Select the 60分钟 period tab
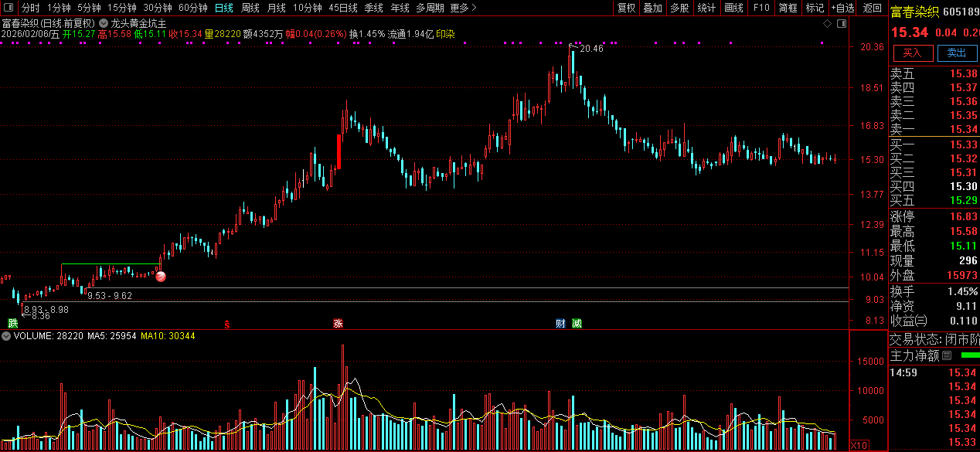 tap(193, 8)
